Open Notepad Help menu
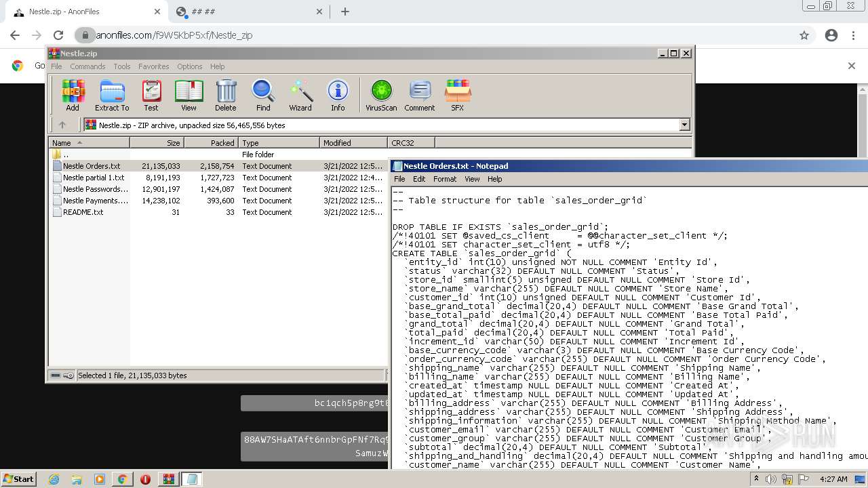The height and width of the screenshot is (488, 868). pos(495,179)
